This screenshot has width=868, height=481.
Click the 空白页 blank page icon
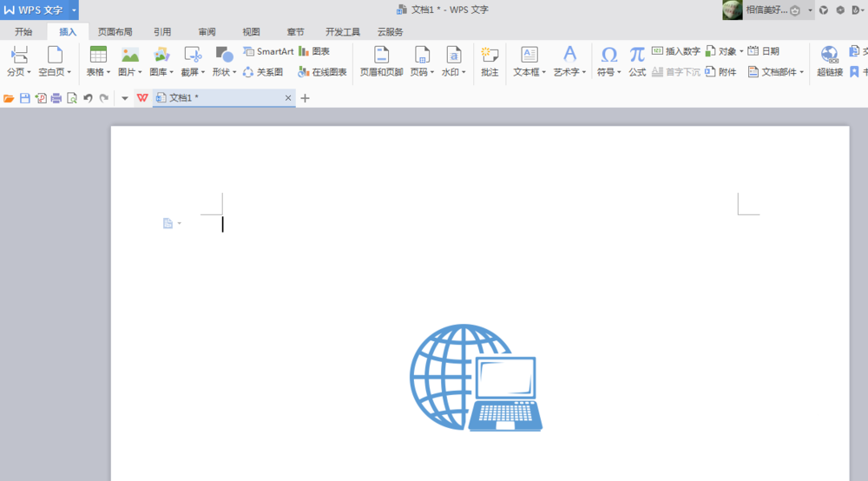55,56
